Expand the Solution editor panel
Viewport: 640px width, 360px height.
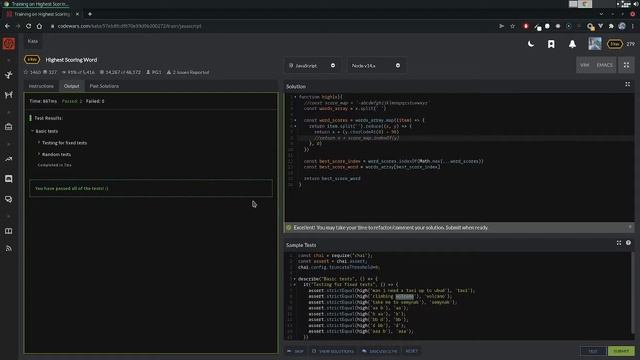pyautogui.click(x=627, y=84)
